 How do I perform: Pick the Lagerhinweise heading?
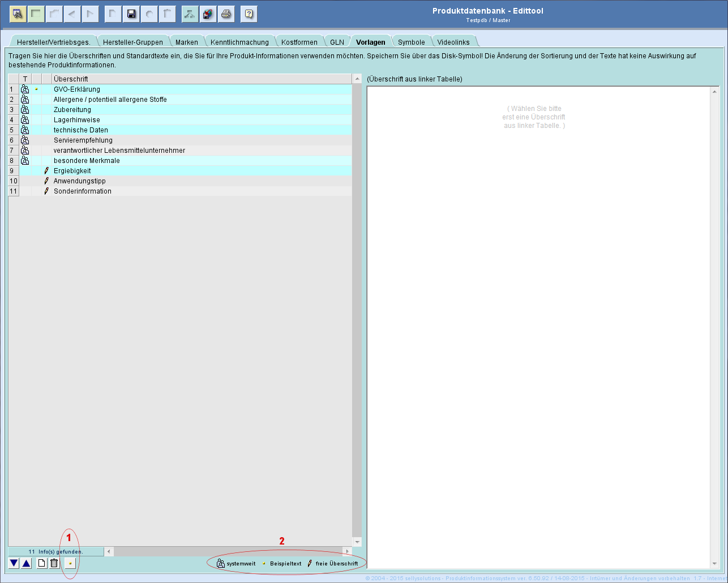[77, 120]
